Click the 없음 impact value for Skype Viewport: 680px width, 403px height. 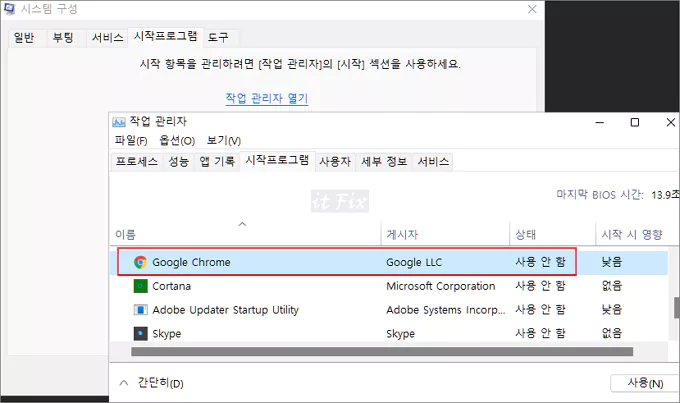[x=611, y=333]
